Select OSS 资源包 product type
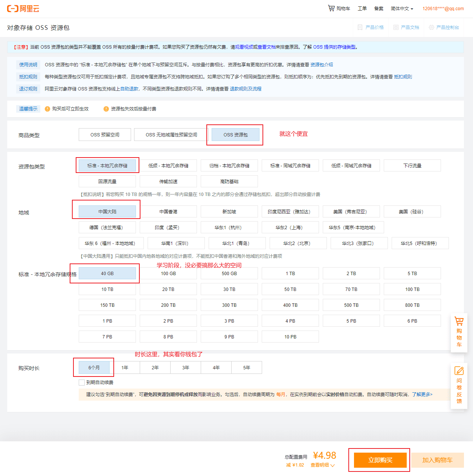Viewport: 473px width, 476px height. click(x=235, y=135)
